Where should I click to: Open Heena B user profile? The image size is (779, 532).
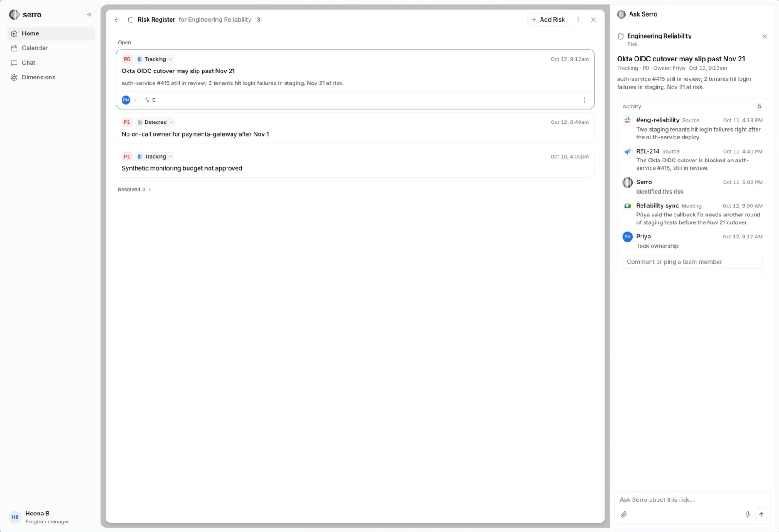point(51,517)
